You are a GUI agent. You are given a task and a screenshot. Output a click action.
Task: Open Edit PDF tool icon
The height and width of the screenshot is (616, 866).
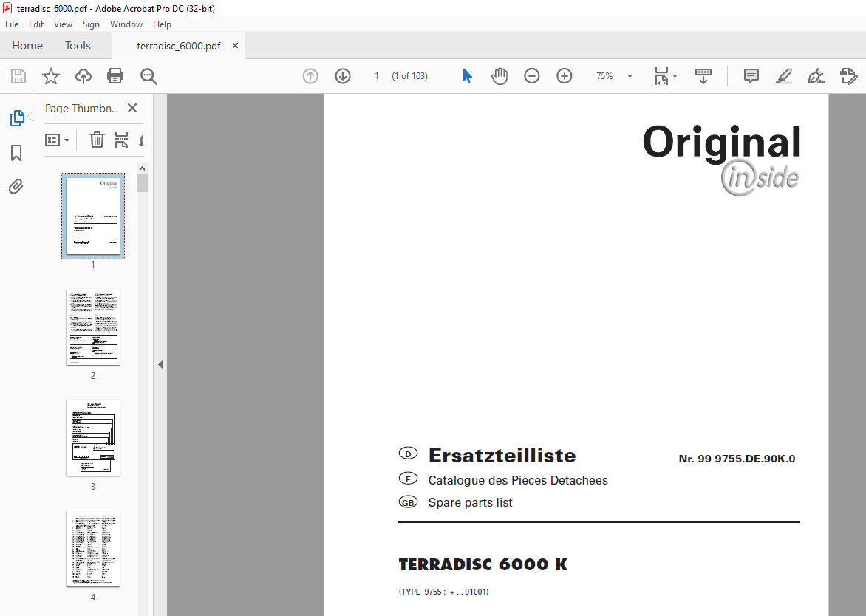point(848,76)
